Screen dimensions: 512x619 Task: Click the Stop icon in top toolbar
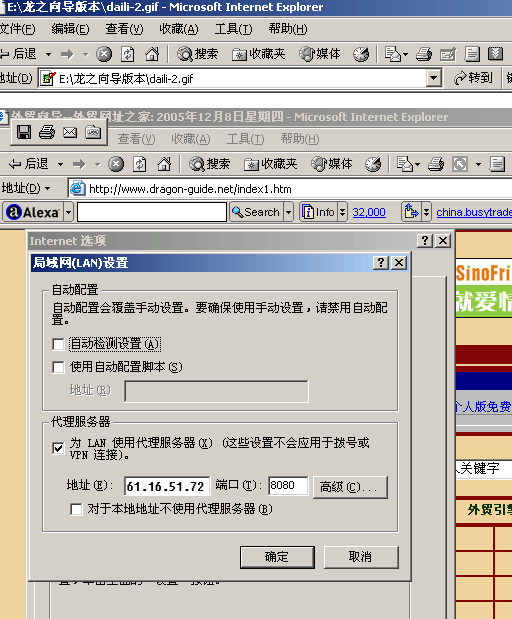coord(104,54)
